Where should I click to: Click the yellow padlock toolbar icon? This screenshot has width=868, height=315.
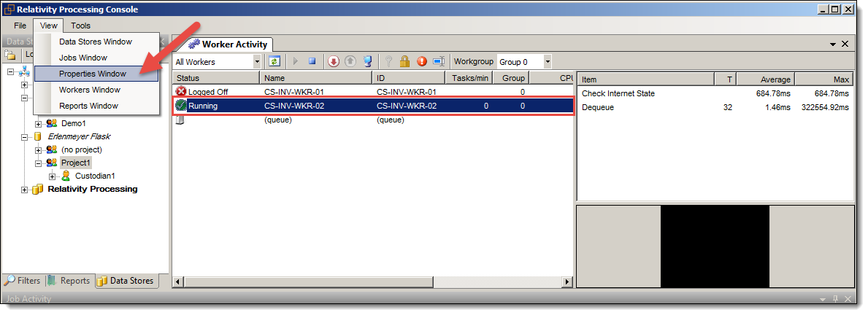point(404,61)
